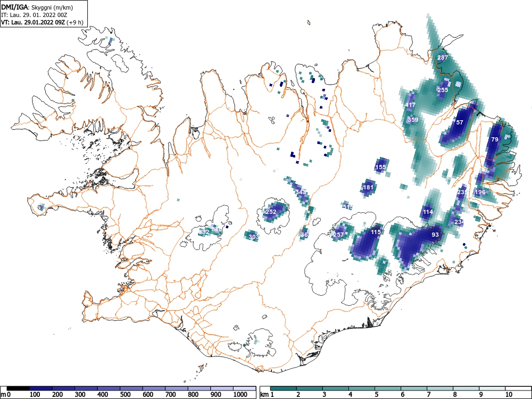Screen dimensions: 532x399
Task: Pick the 7–8 km pale teal legend swatch
Action: [440, 388]
